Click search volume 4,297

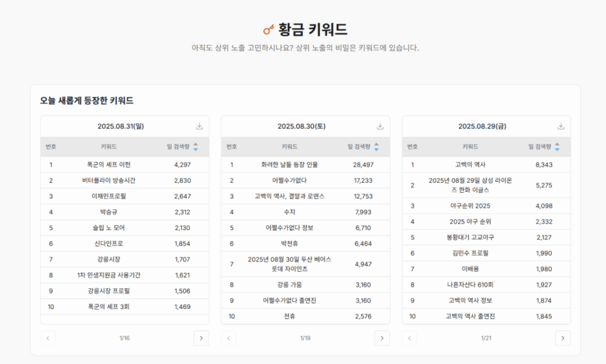[x=182, y=165]
